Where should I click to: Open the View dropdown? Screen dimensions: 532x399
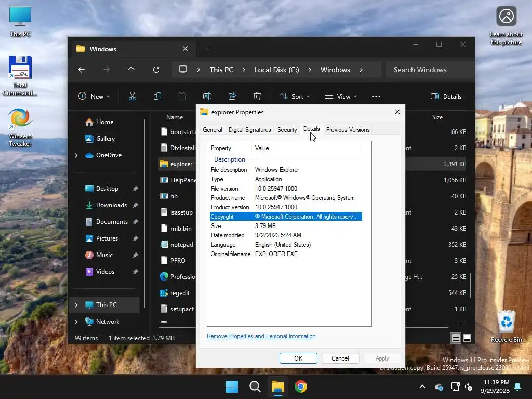[x=341, y=96]
